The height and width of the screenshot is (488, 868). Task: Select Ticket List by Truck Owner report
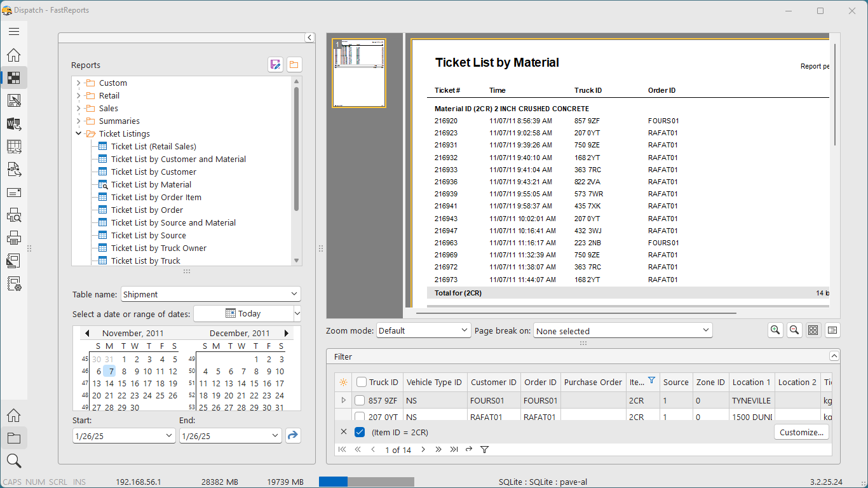pyautogui.click(x=158, y=248)
